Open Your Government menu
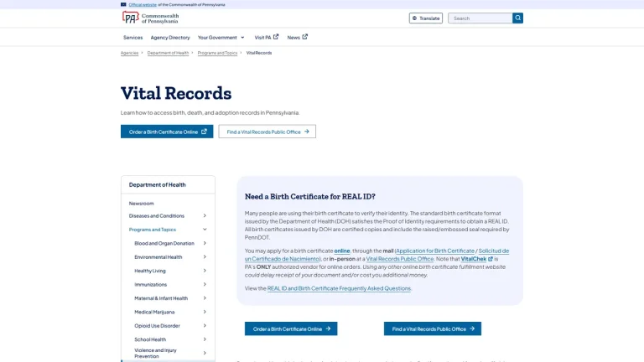The width and height of the screenshot is (644, 362). [221, 38]
